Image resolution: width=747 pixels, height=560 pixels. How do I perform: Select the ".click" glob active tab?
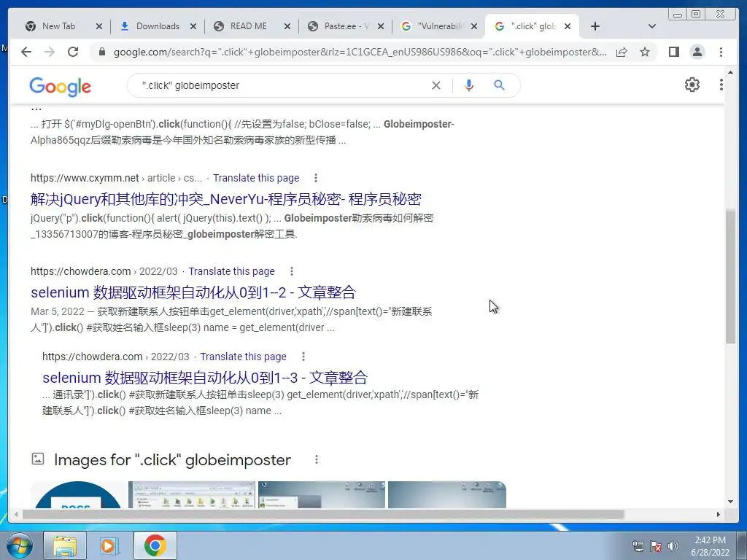532,26
